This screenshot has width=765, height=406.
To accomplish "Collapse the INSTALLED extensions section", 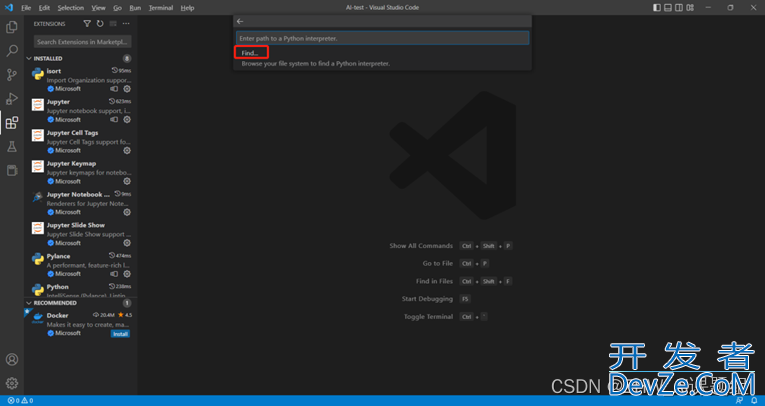I will tap(29, 59).
